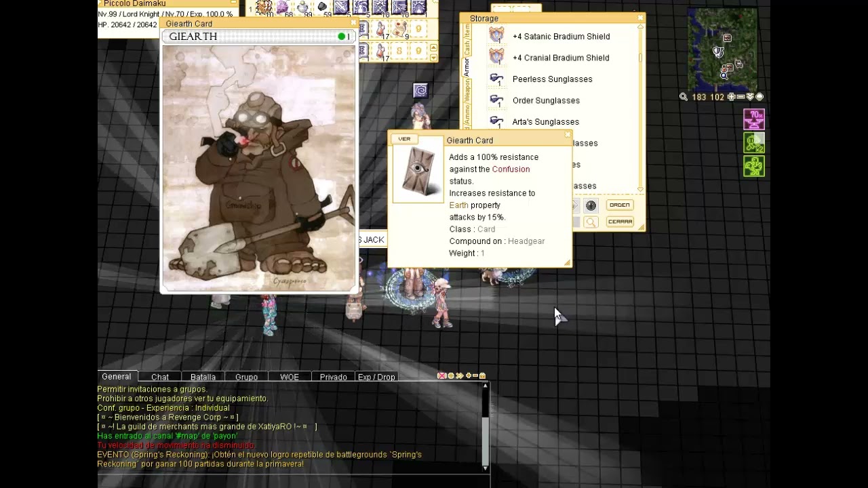
Task: Click the dark stone hotkey with count 59
Action: [322, 8]
